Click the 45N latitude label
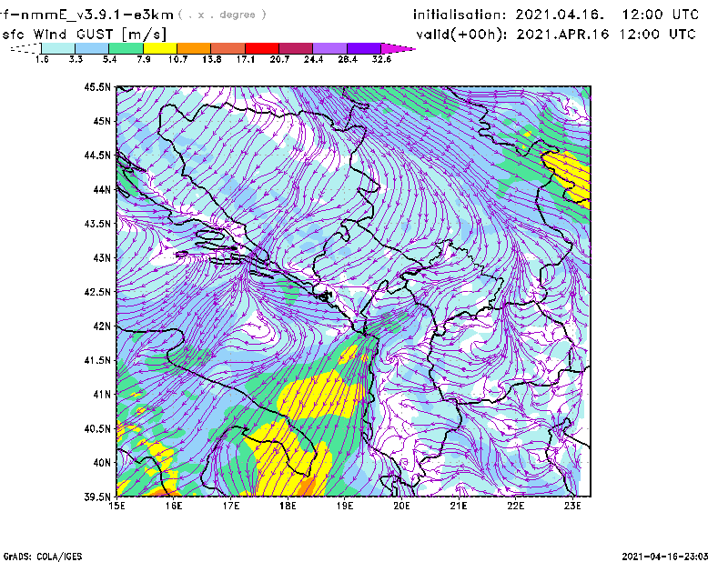The height and width of the screenshot is (562, 728). [102, 121]
